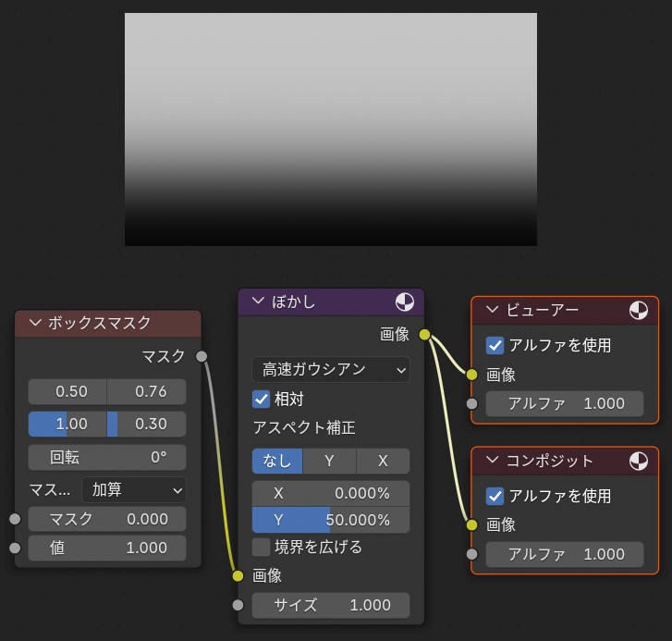Select the ボックスマスク node title
Screen dimensions: 672x641
click(99, 323)
